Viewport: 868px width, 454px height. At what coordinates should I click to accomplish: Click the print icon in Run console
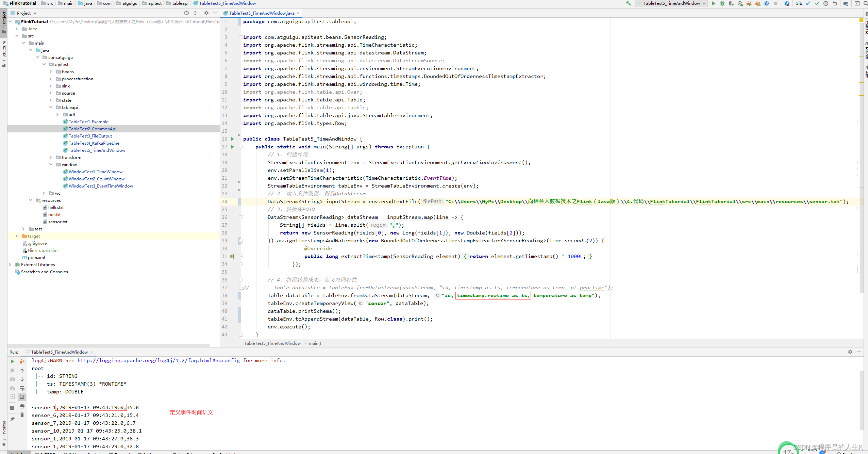(22, 406)
